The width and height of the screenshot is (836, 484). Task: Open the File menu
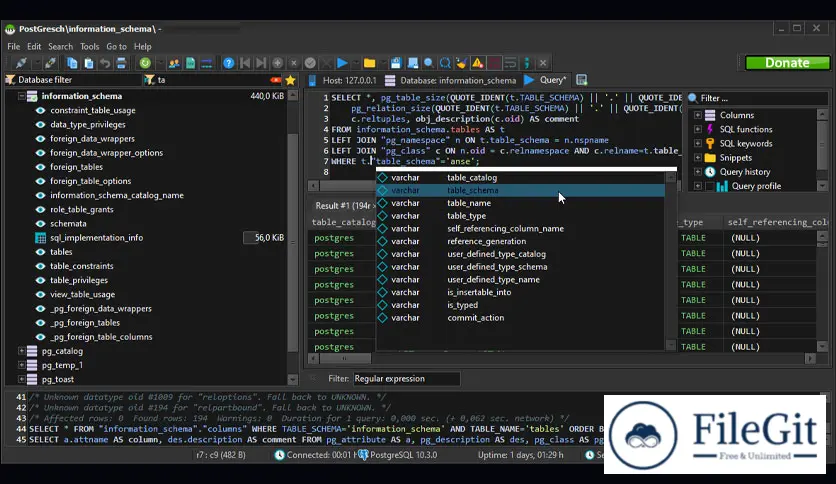click(x=13, y=46)
